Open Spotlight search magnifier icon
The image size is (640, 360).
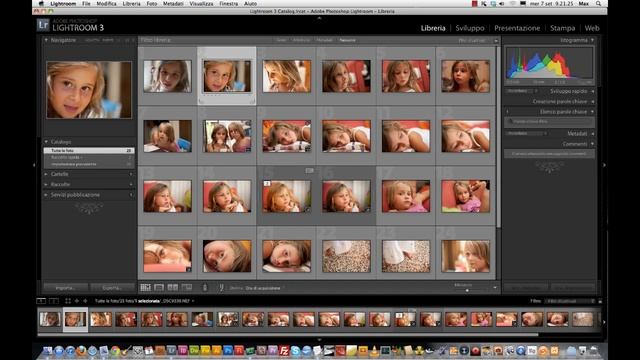(x=598, y=3)
